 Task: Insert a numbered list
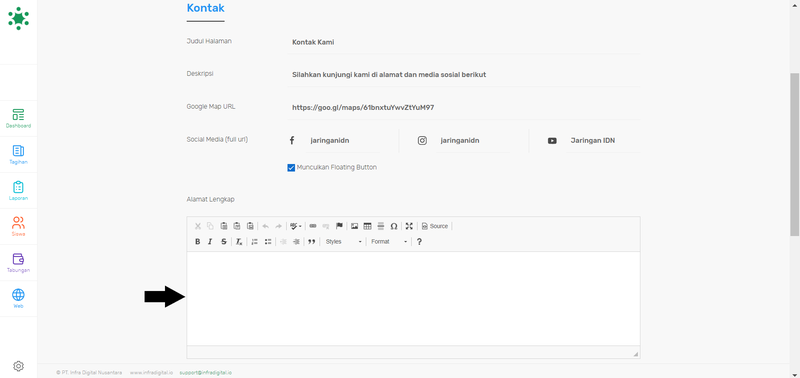[255, 242]
